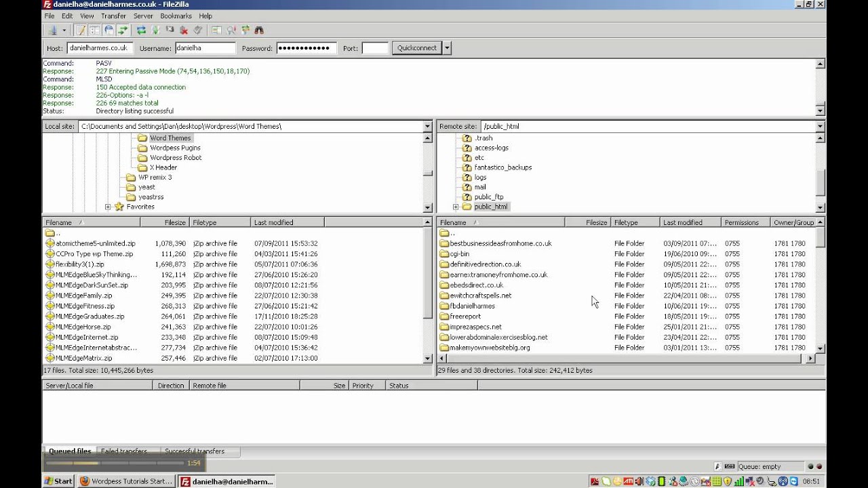
Task: Open the Site Manager icon
Action: click(x=53, y=30)
